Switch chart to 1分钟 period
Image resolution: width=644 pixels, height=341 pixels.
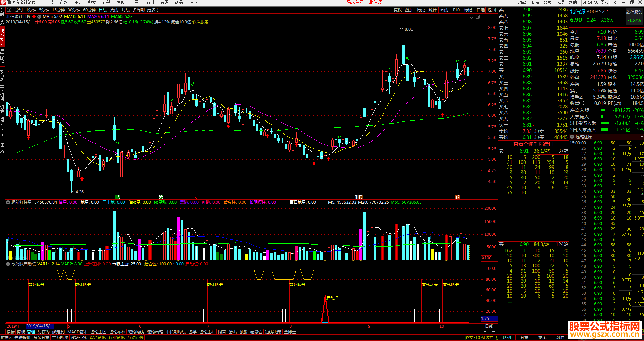[31, 10]
